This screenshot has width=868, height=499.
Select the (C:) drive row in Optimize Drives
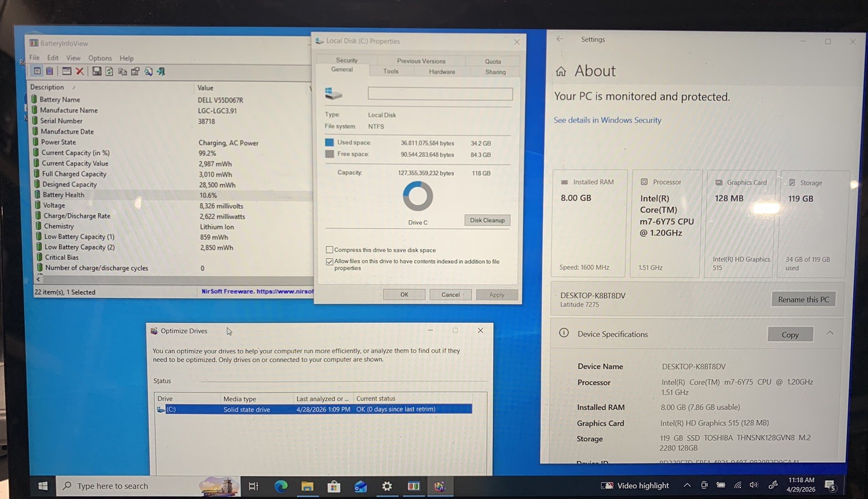(x=314, y=410)
